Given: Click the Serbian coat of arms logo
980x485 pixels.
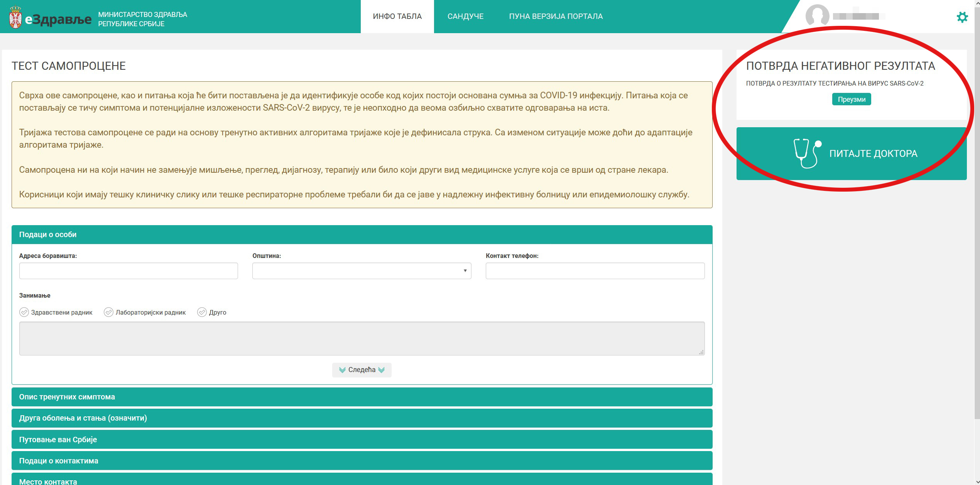Looking at the screenshot, I should point(15,17).
